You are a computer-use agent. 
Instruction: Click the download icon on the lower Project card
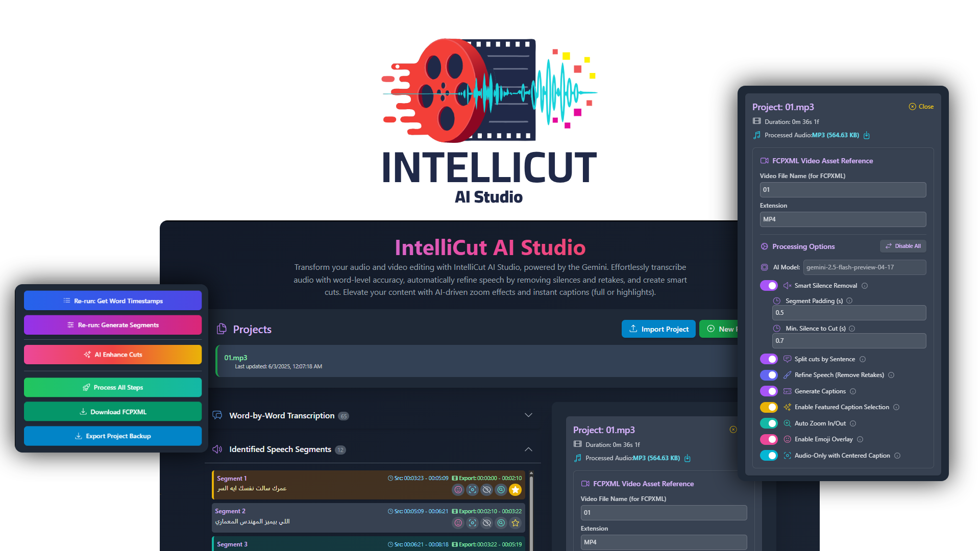click(x=688, y=458)
